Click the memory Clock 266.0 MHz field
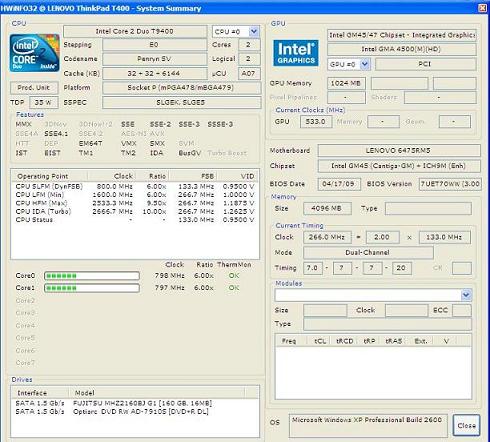Viewport: 490px width, 442px height. [327, 237]
